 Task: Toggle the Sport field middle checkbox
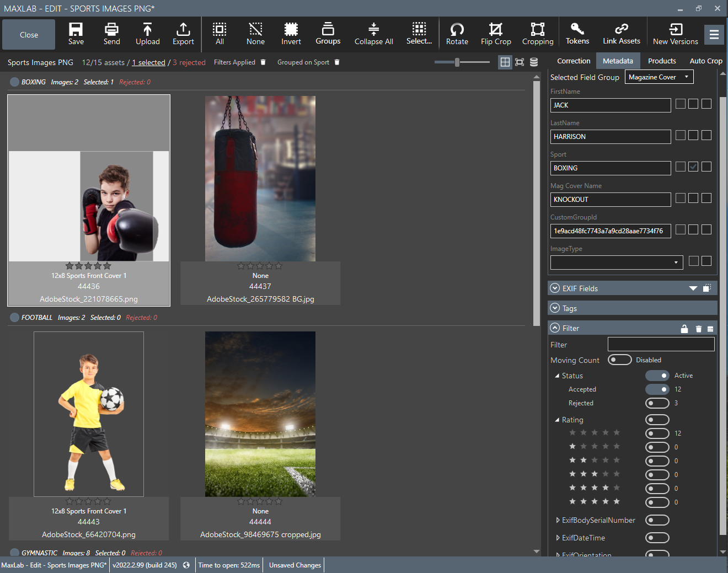(693, 166)
